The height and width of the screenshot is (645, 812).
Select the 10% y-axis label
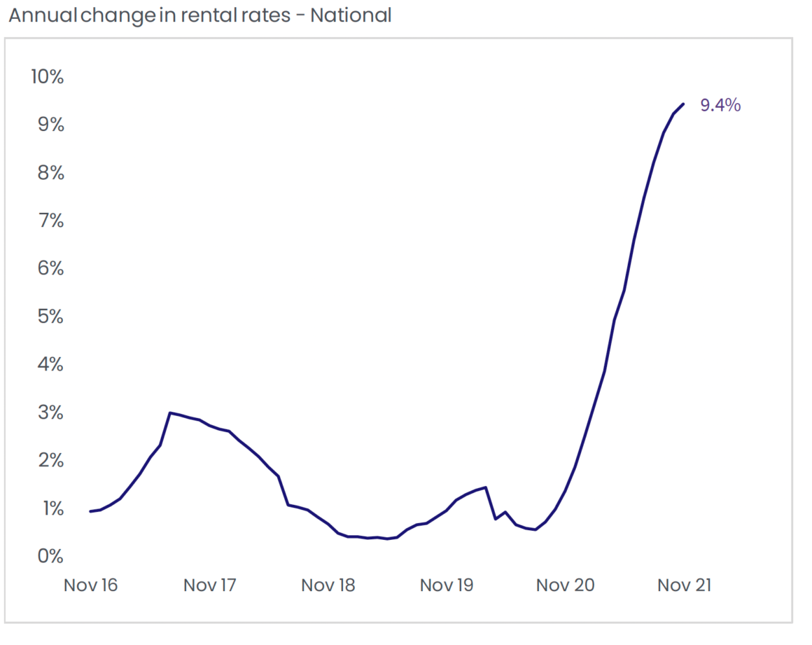tap(47, 77)
